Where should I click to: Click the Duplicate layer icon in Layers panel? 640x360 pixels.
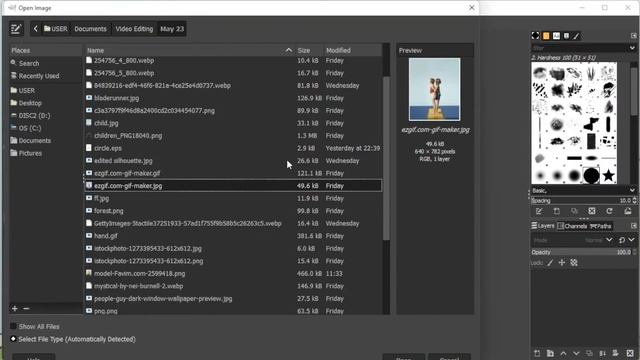[x=589, y=353]
